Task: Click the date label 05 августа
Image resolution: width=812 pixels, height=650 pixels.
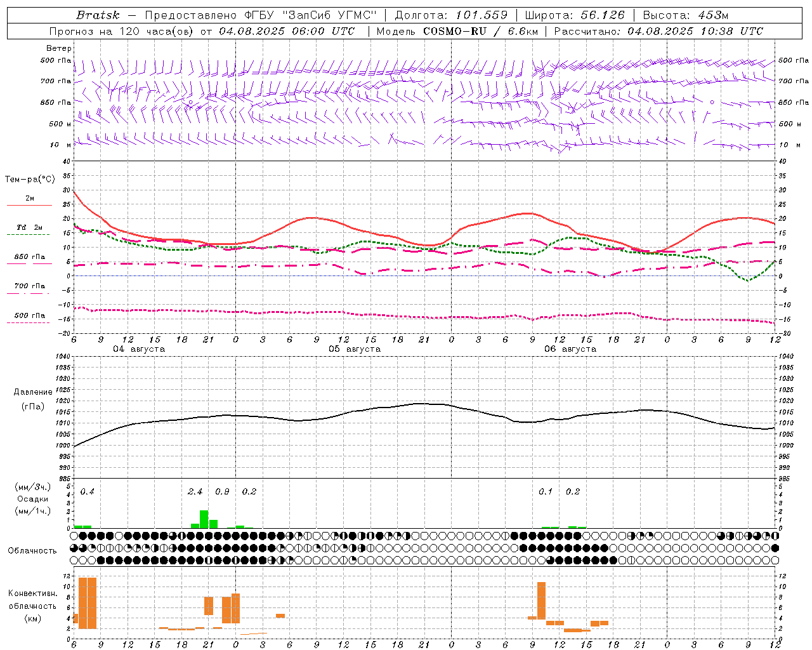Action: (355, 349)
